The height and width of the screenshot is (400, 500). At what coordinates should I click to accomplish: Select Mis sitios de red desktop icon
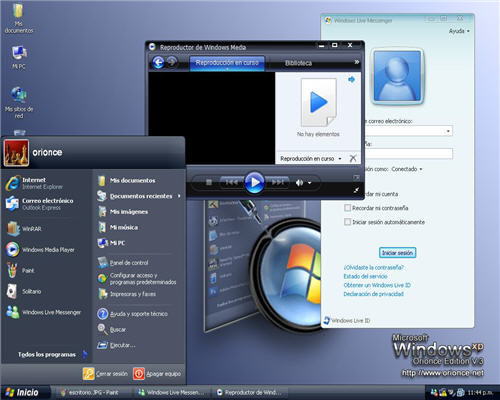pyautogui.click(x=19, y=102)
